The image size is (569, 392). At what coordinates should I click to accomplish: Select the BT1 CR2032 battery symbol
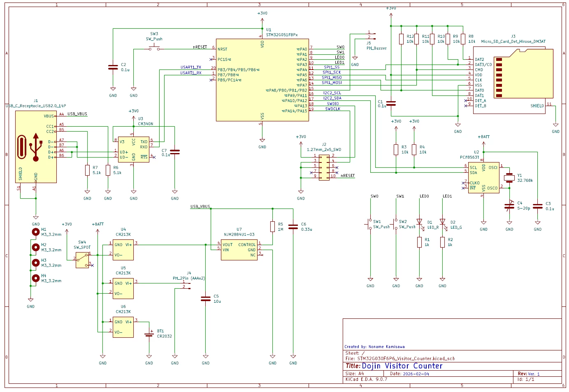coord(149,334)
